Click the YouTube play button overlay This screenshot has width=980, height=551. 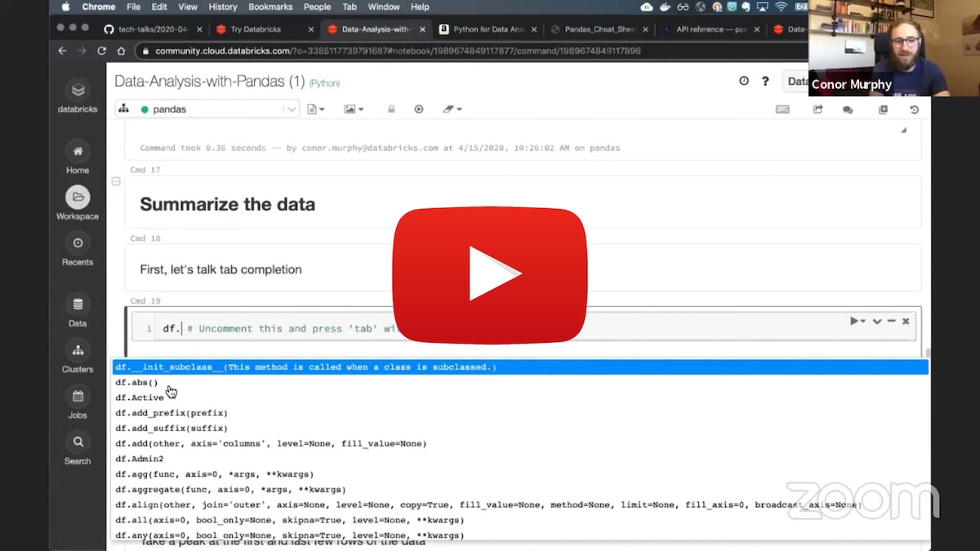pos(490,275)
